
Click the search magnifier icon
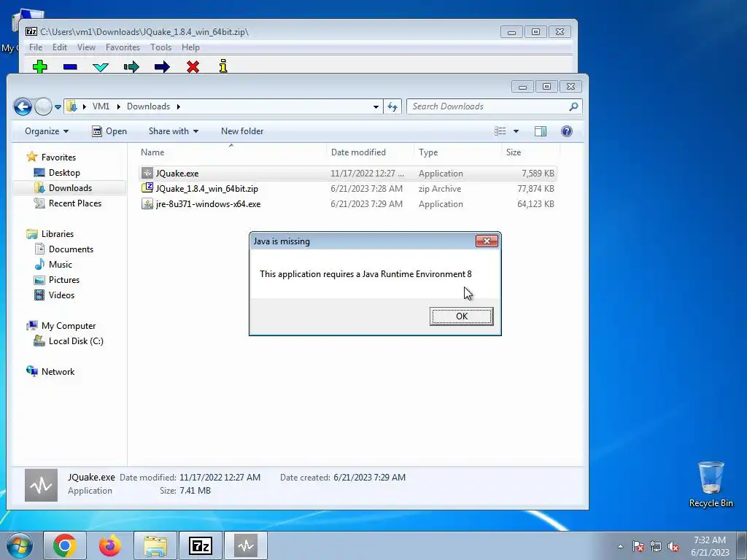[573, 106]
